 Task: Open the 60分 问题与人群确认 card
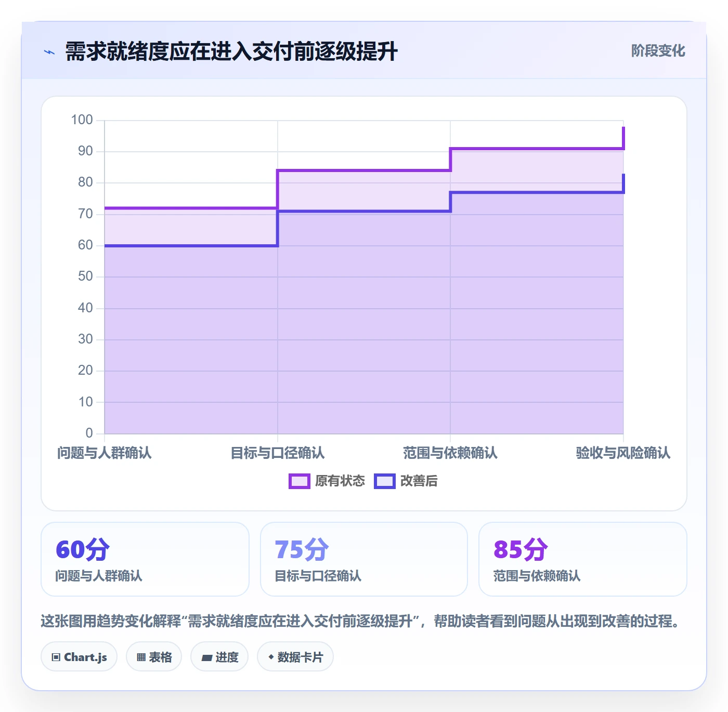[x=145, y=559]
